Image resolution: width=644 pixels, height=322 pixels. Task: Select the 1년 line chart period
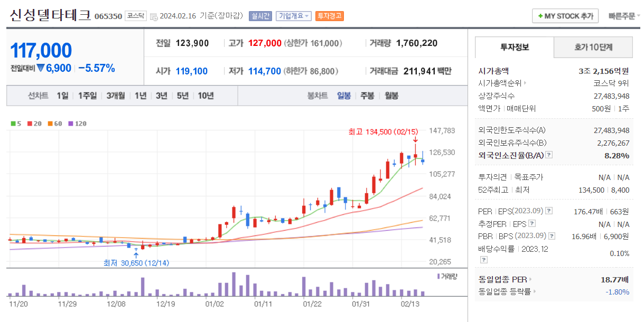(x=140, y=96)
